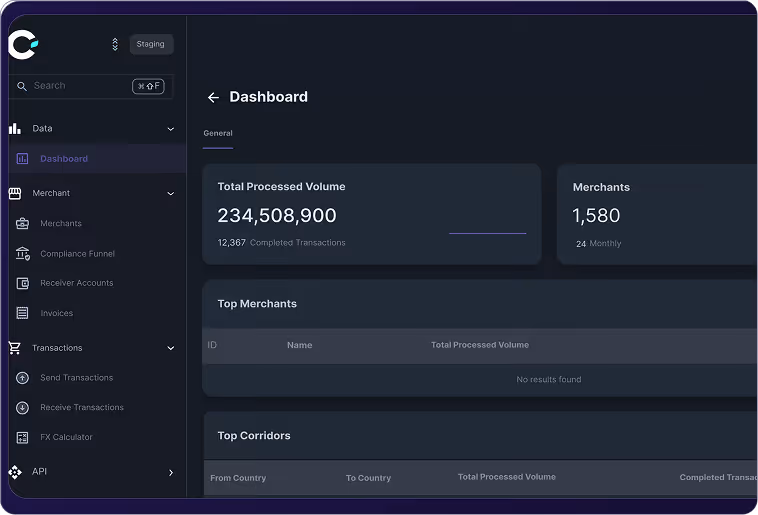The height and width of the screenshot is (515, 758).
Task: Click the Transactions cart icon
Action: point(15,348)
